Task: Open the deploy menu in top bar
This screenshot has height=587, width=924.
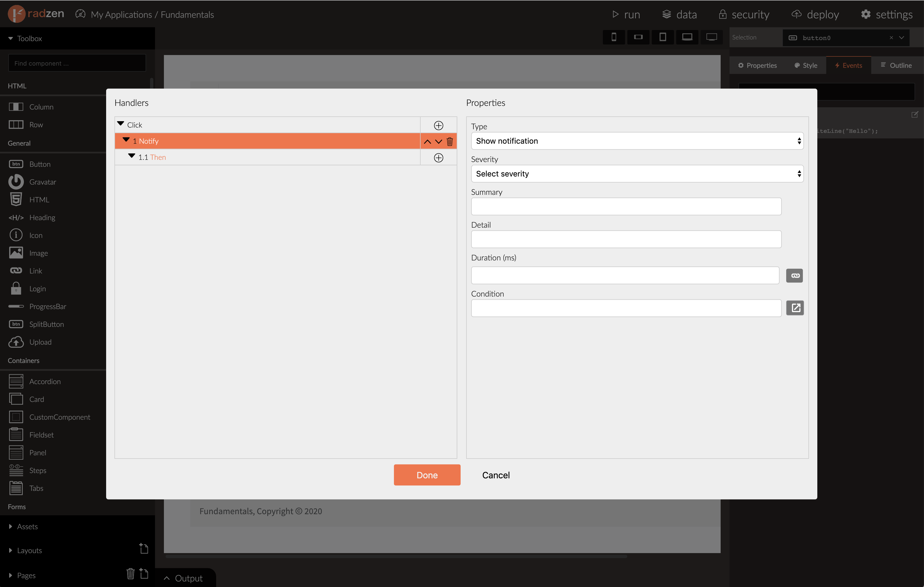Action: click(815, 14)
